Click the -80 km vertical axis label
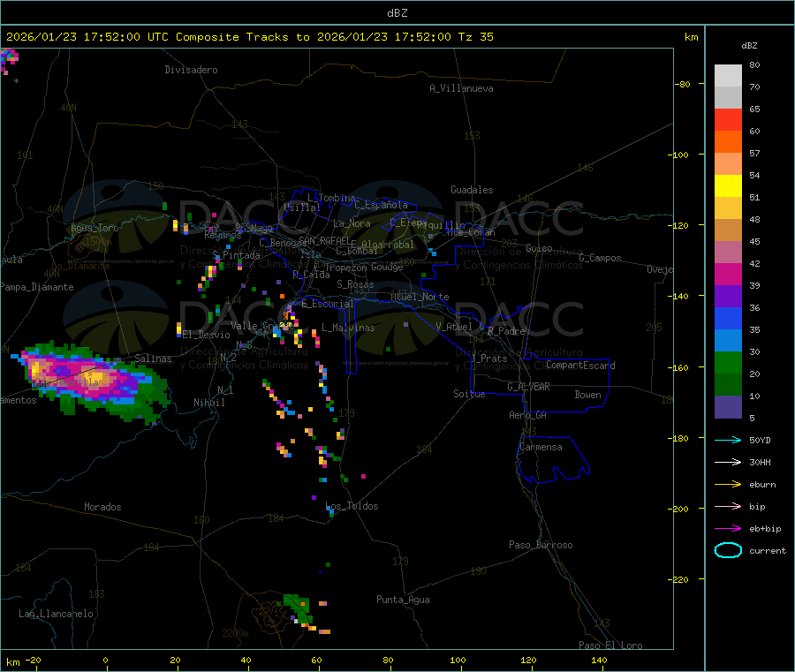Screen dimensions: 795x672 pyautogui.click(x=682, y=84)
